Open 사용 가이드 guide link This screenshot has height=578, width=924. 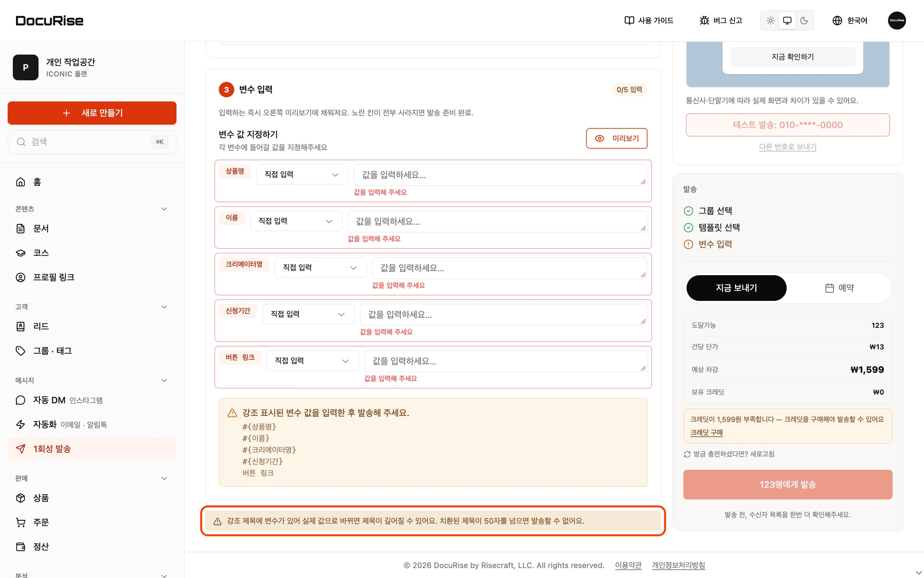[x=649, y=21]
